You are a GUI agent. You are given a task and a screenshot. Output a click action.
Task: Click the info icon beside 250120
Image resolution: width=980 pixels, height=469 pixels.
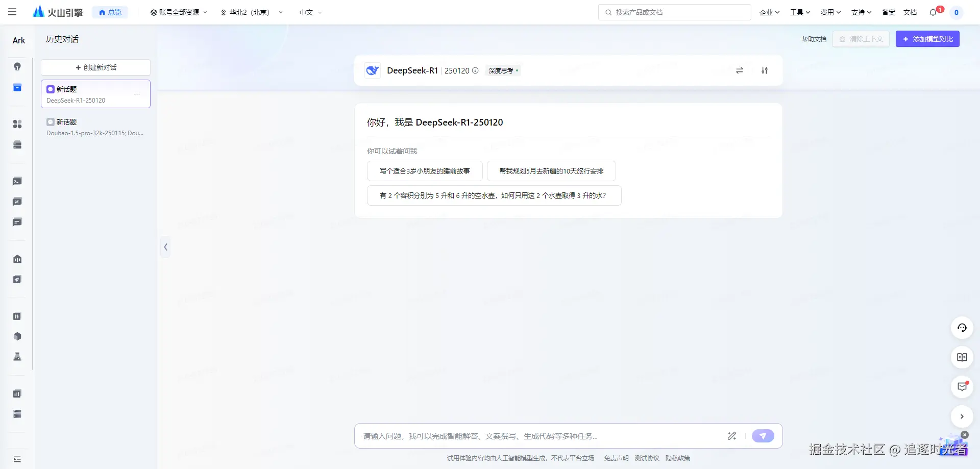[475, 70]
